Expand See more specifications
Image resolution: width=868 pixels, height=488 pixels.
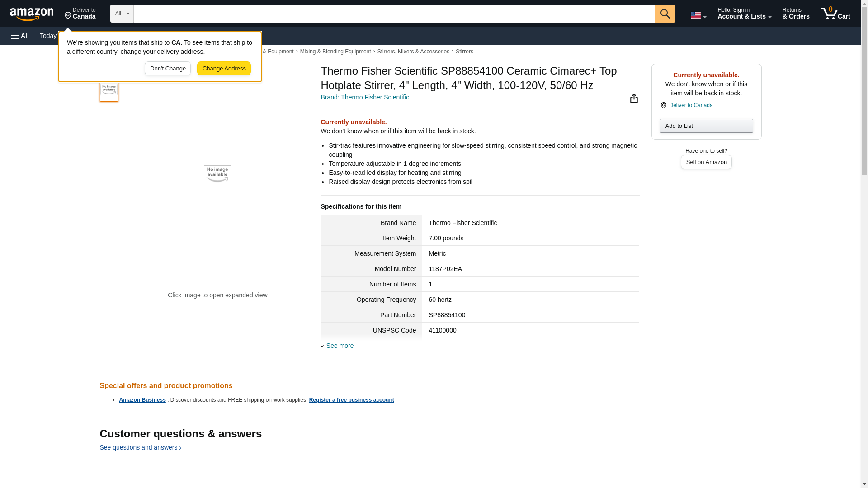pyautogui.click(x=340, y=346)
